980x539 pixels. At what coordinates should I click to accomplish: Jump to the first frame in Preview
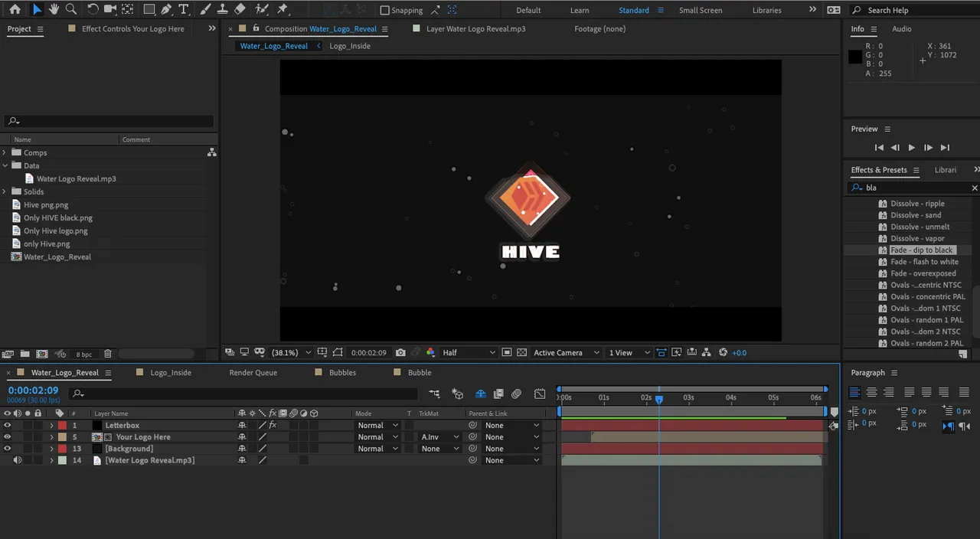[x=879, y=148]
